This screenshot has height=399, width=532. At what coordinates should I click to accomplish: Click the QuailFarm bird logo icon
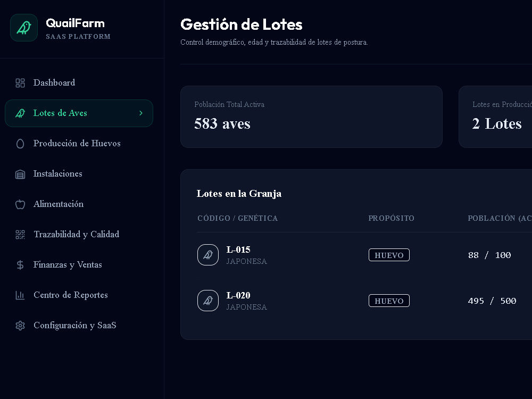(24, 28)
